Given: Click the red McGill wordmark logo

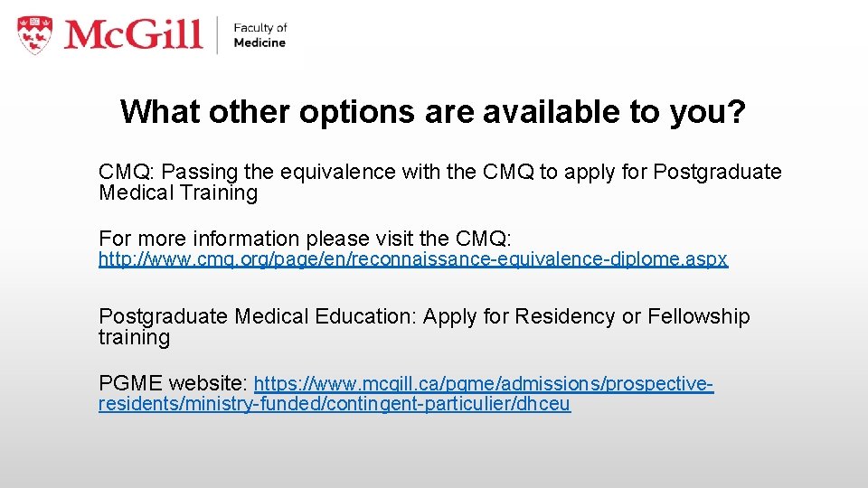Looking at the screenshot, I should [134, 34].
